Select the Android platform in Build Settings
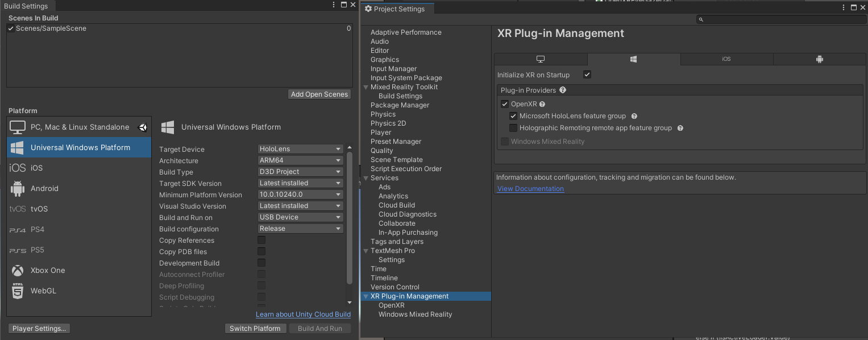This screenshot has height=340, width=868. click(44, 188)
